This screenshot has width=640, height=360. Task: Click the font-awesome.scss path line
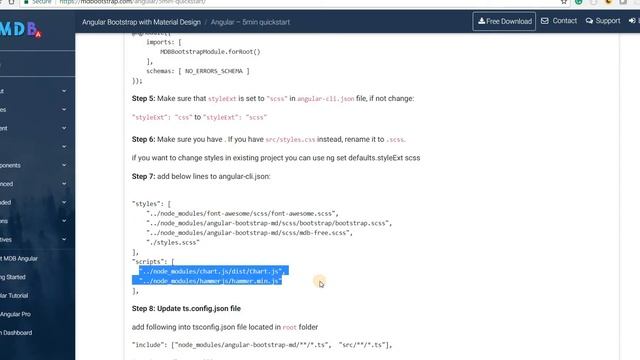pyautogui.click(x=242, y=213)
